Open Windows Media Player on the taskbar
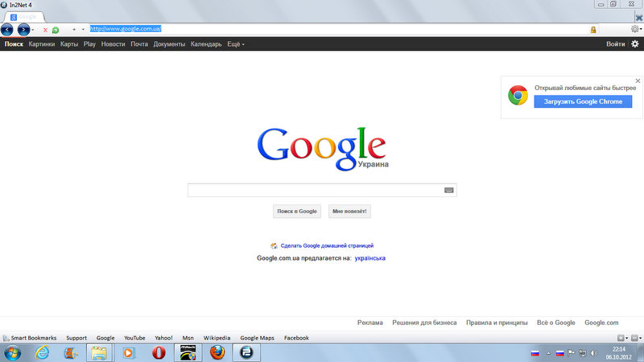Image resolution: width=644 pixels, height=362 pixels. 129,352
